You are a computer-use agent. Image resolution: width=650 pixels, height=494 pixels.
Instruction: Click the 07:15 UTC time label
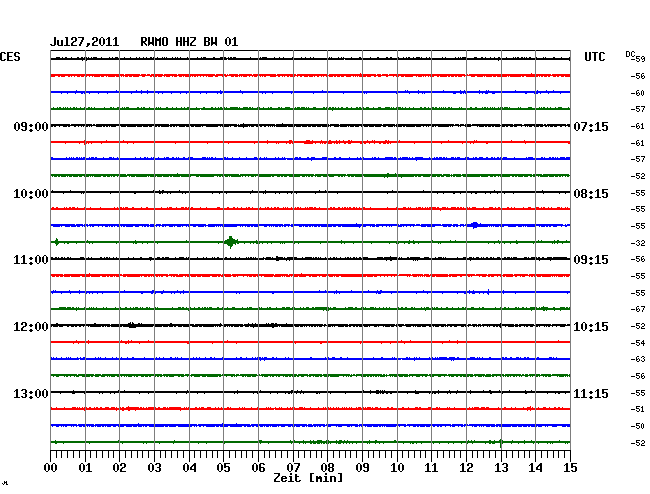click(591, 126)
